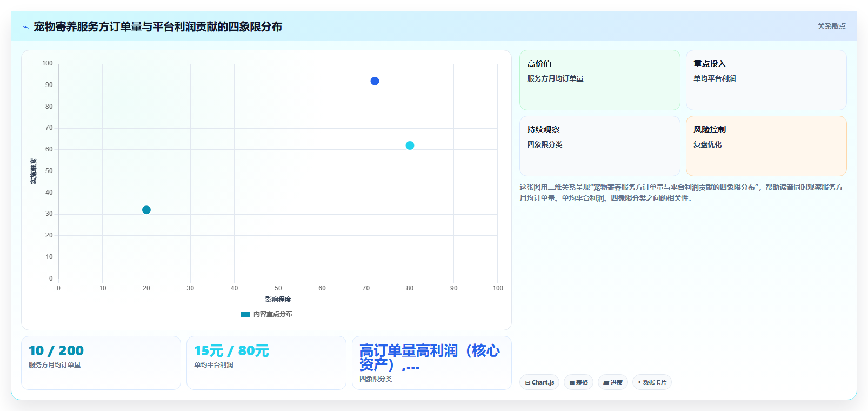The image size is (868, 411).
Task: Click the 表格 tag chip
Action: coord(578,382)
